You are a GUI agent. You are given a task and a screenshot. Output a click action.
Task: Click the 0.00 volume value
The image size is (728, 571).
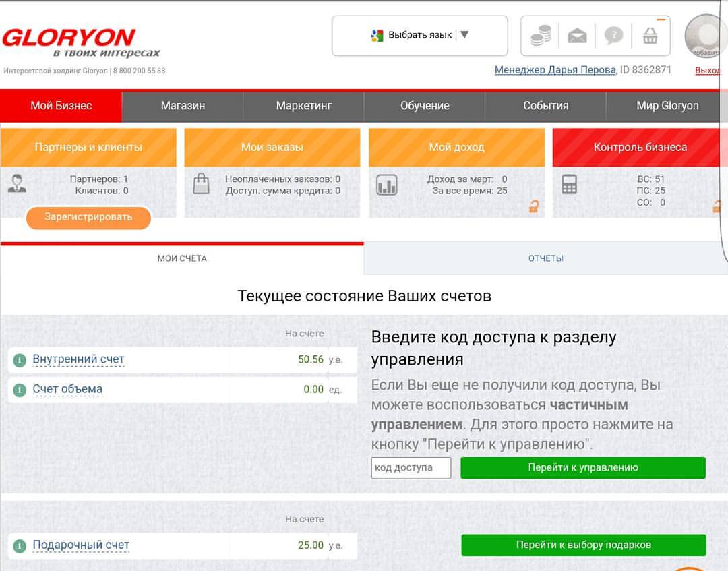pyautogui.click(x=313, y=390)
